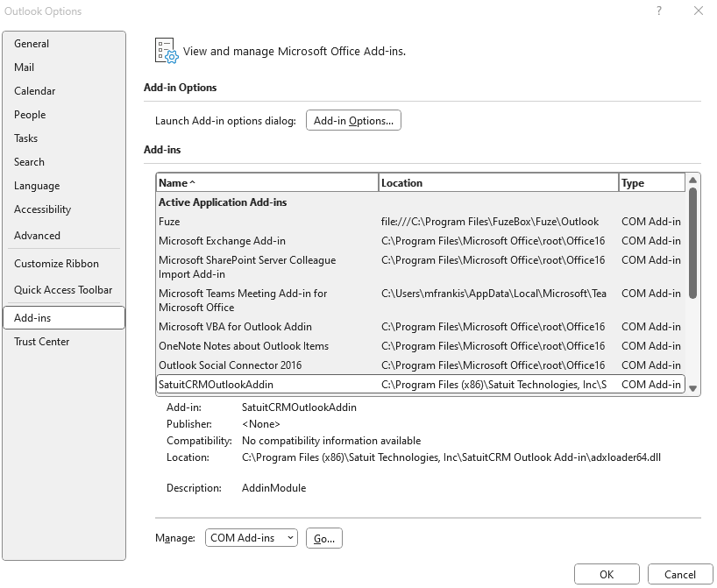Image resolution: width=717 pixels, height=588 pixels.
Task: Select the Add-ins category in the sidebar
Action: (64, 318)
